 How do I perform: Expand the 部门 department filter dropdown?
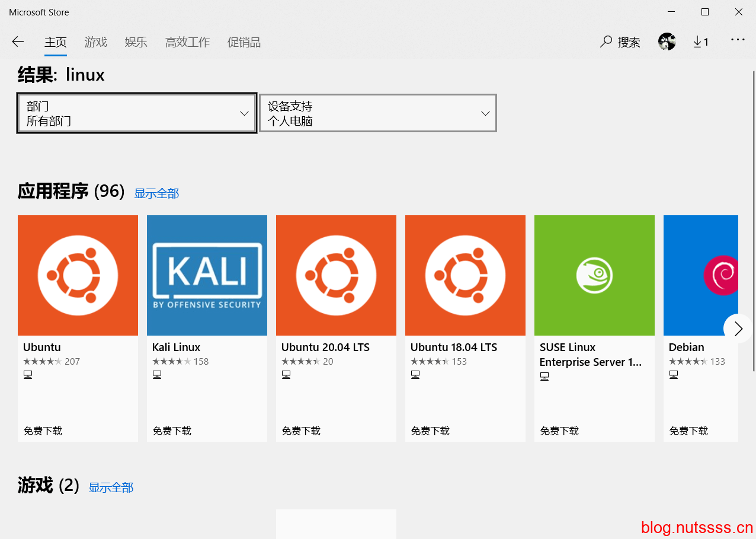(137, 113)
